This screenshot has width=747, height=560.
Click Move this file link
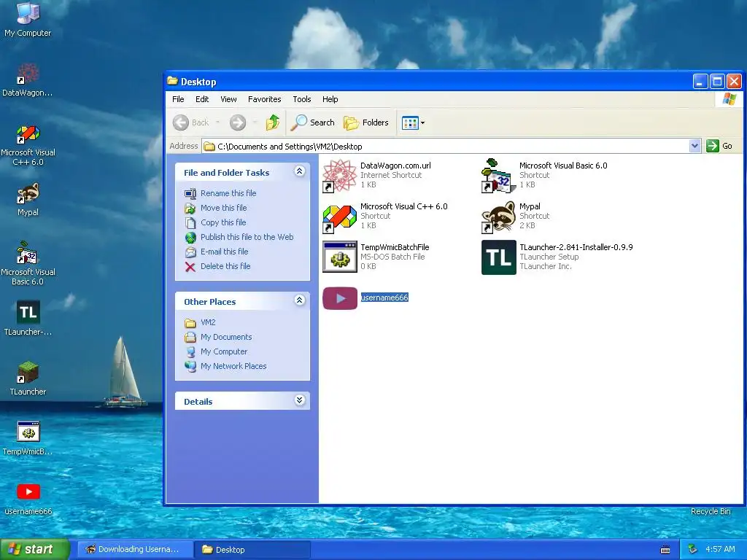tap(223, 208)
